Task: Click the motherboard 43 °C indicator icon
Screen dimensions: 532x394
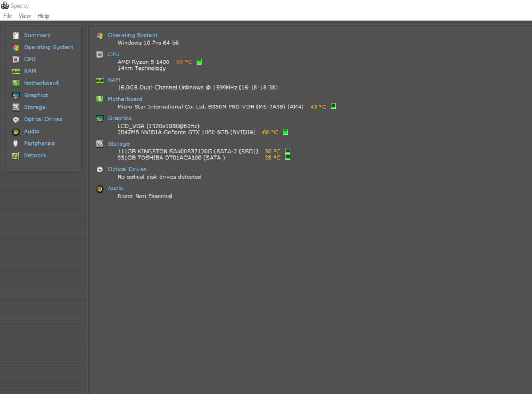Action: tap(334, 106)
